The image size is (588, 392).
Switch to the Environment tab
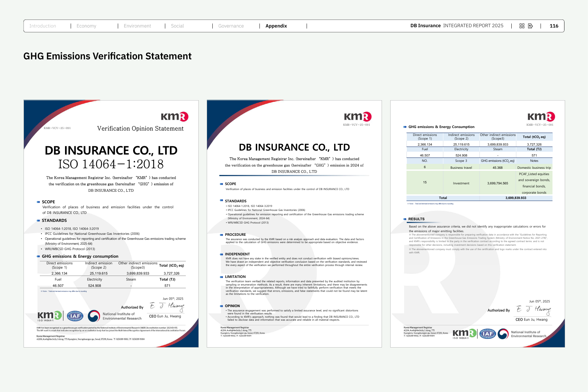(x=137, y=26)
